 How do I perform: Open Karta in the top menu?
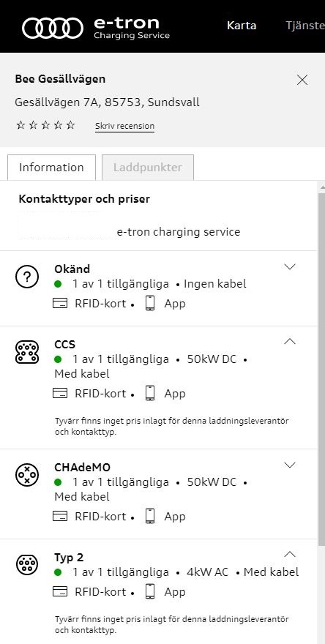click(242, 26)
